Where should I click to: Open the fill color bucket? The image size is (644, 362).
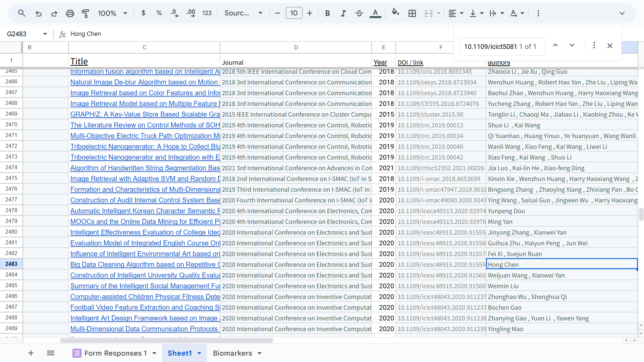coord(395,13)
